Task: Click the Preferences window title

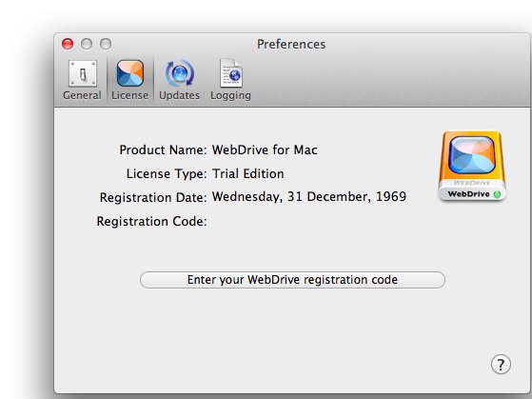Action: 291,44
